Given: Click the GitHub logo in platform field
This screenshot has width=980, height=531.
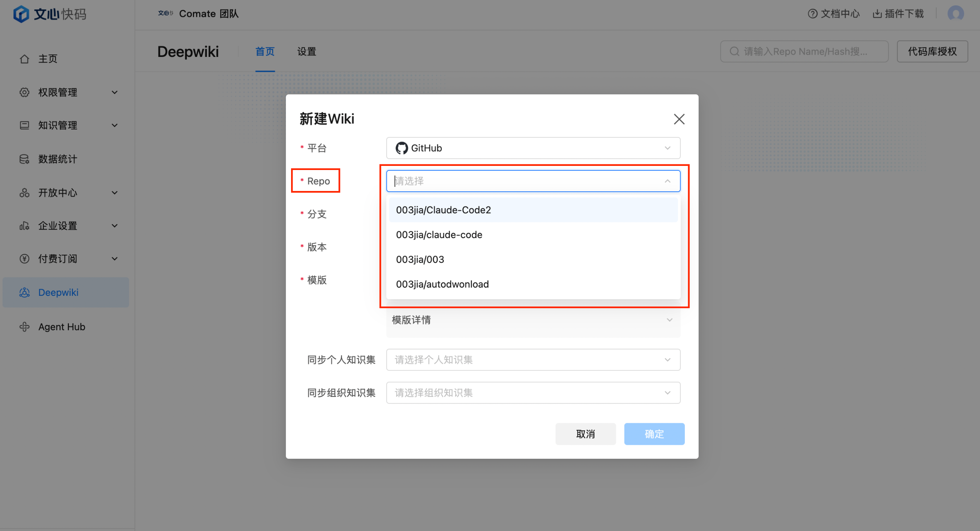Looking at the screenshot, I should coord(402,148).
